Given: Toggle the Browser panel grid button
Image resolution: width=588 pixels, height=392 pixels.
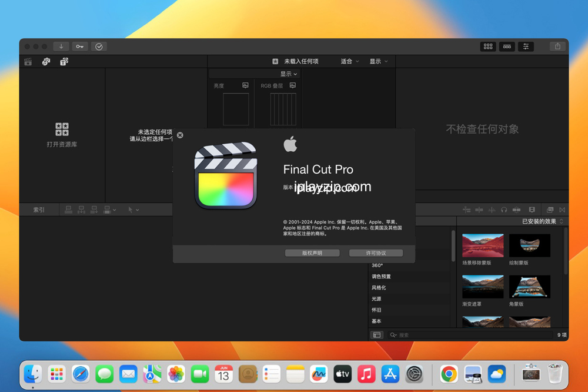Looking at the screenshot, I should pyautogui.click(x=488, y=46).
